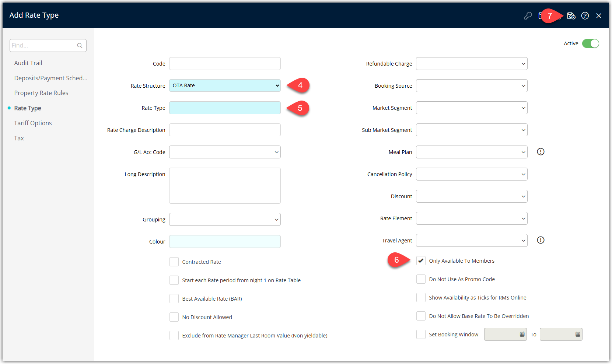Viewport: 612px width, 364px height.
Task: Click the key icon in the header
Action: [528, 16]
